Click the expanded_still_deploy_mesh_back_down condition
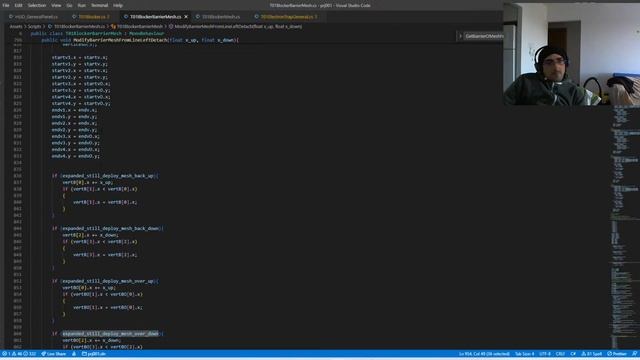Screen dimensions: 640x360 point(110,229)
